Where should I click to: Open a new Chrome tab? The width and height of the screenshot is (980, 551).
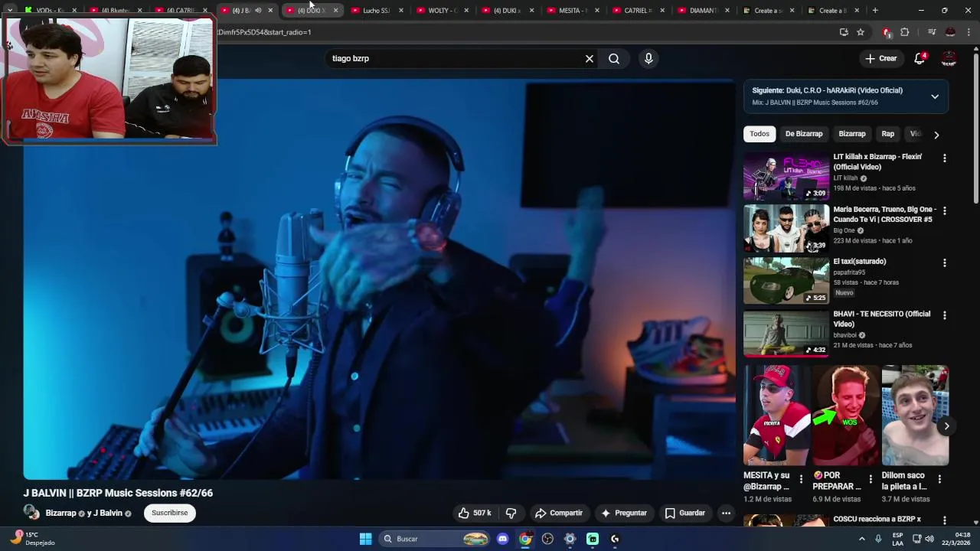click(x=875, y=11)
